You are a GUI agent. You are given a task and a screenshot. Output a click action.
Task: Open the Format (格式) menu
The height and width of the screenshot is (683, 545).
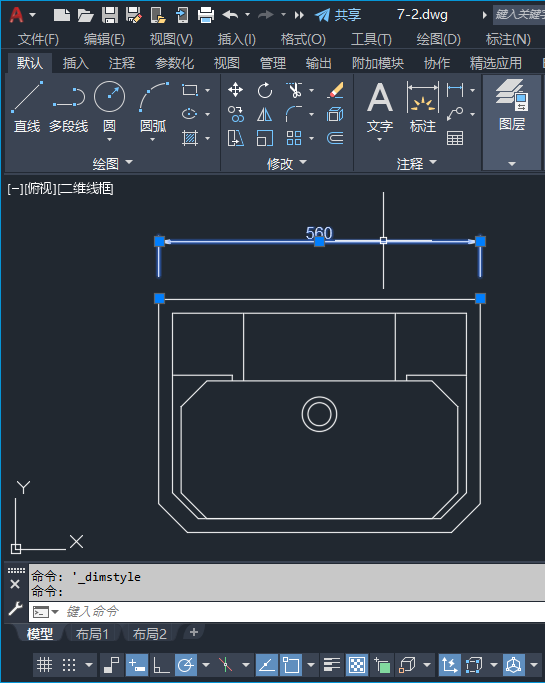[303, 40]
